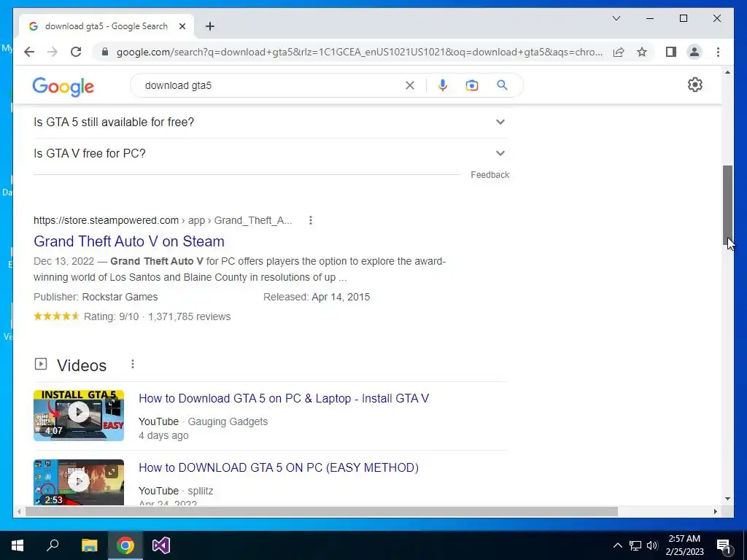Click the scroll down arrow

point(727,499)
